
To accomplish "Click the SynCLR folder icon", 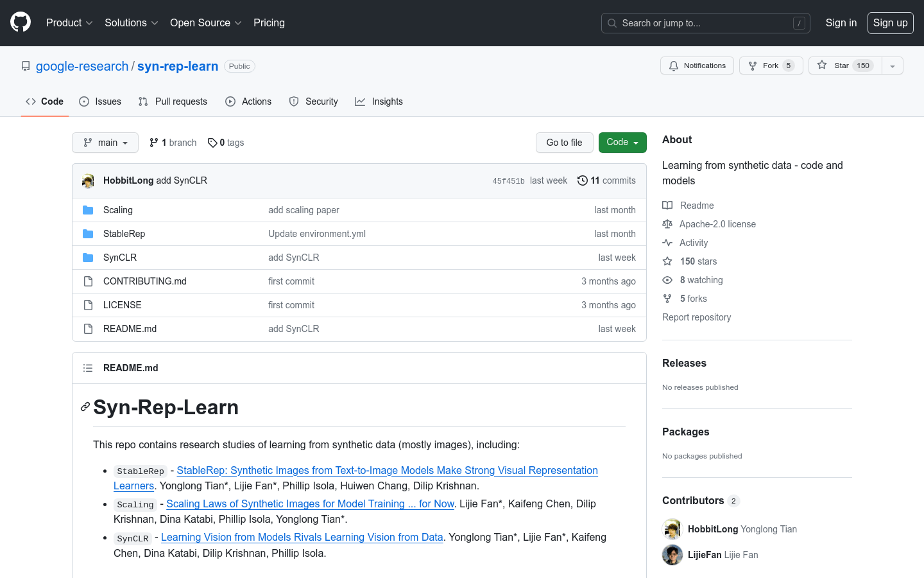I will click(x=88, y=258).
